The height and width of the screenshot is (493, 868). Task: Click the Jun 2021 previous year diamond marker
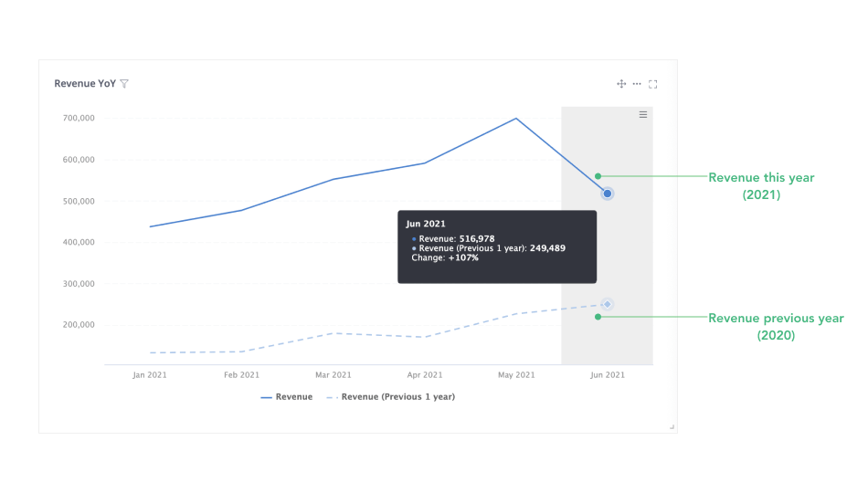click(607, 304)
